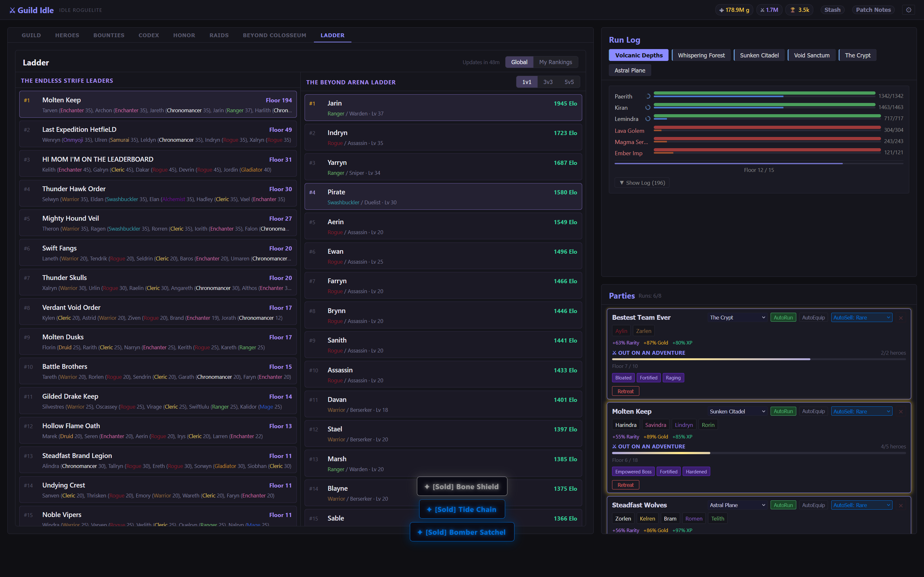Open the HONOR tab
Image resolution: width=924 pixels, height=577 pixels.
[x=184, y=35]
